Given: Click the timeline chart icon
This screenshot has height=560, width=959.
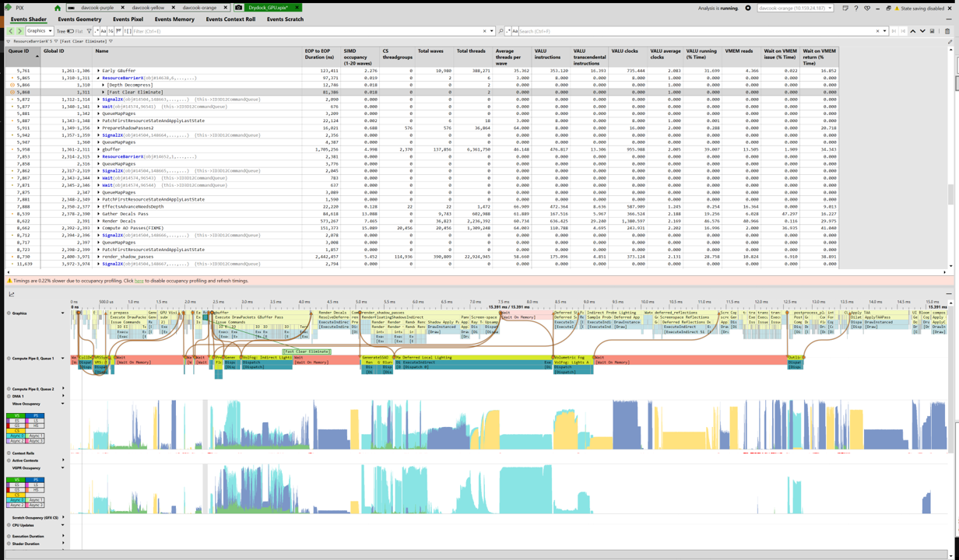Looking at the screenshot, I should coord(12,294).
